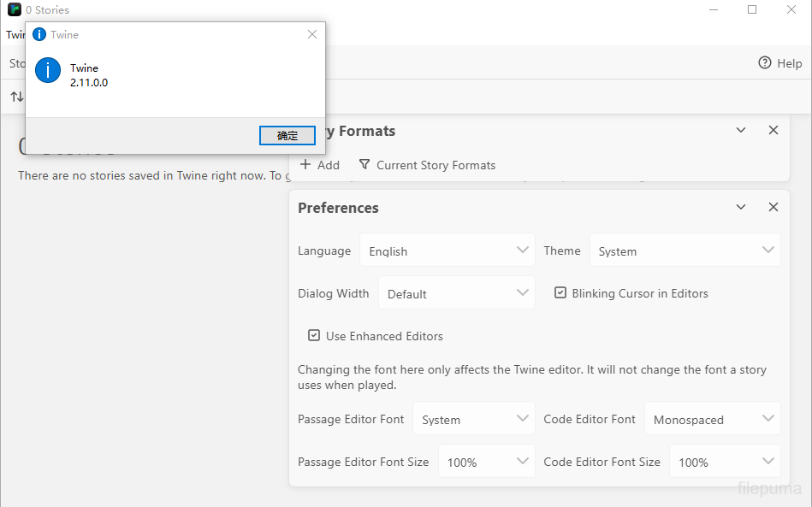Click the sort arrows icon in the toolbar

[16, 97]
